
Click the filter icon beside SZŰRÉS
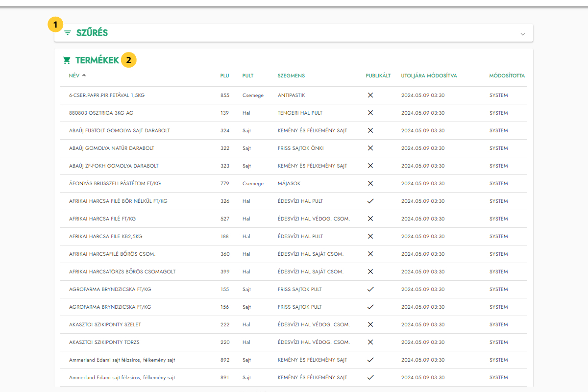[x=68, y=33]
